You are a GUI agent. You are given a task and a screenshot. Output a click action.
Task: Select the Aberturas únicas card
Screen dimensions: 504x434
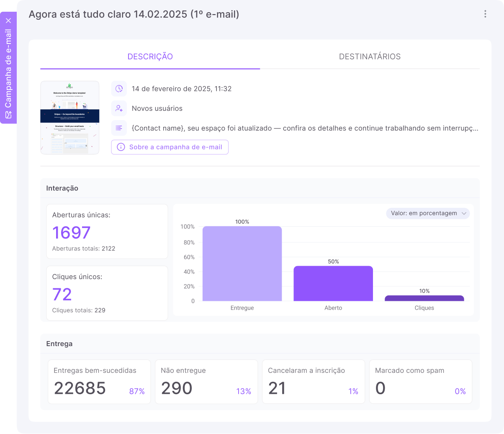pos(107,231)
